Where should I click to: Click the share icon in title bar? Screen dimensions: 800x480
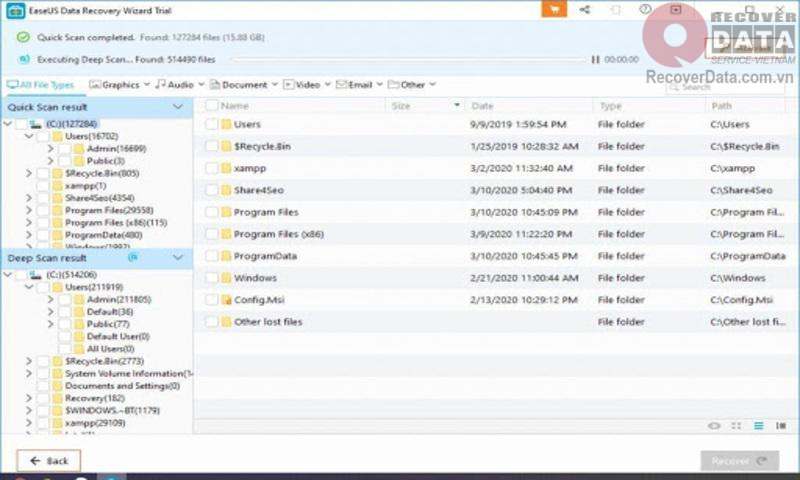585,9
